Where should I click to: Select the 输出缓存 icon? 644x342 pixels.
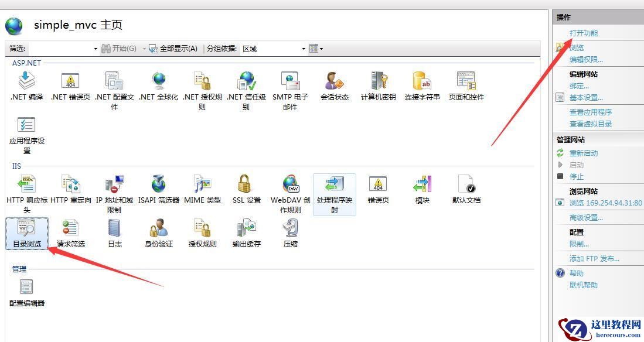click(x=246, y=228)
